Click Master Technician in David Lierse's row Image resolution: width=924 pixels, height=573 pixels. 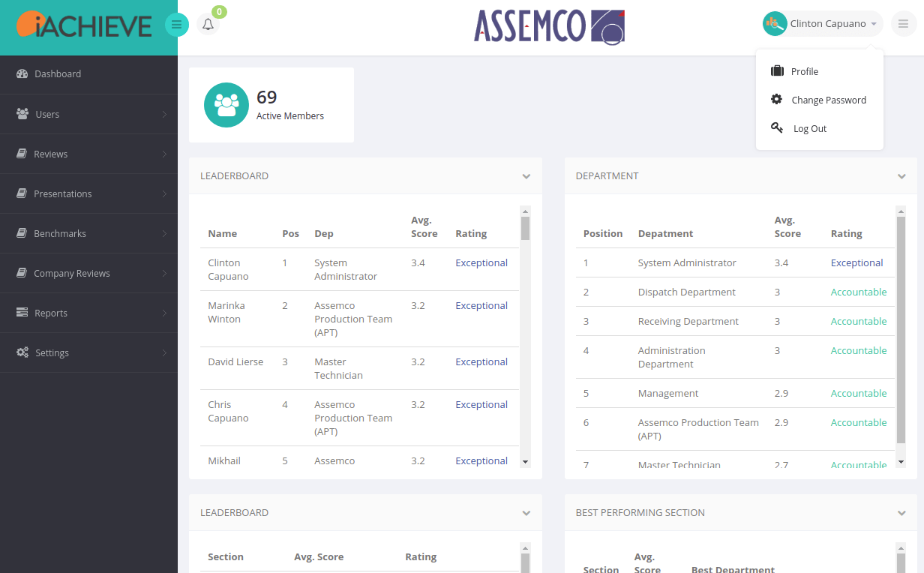pos(338,368)
